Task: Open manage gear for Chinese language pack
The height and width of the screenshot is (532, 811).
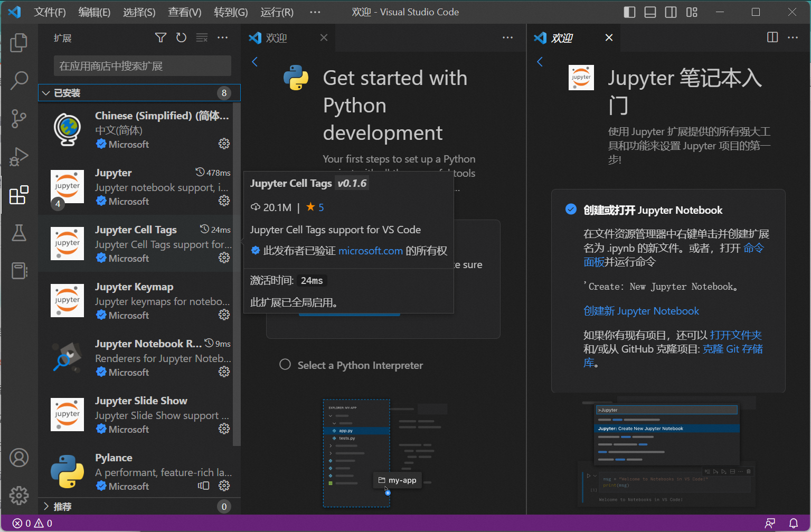Action: 224,144
